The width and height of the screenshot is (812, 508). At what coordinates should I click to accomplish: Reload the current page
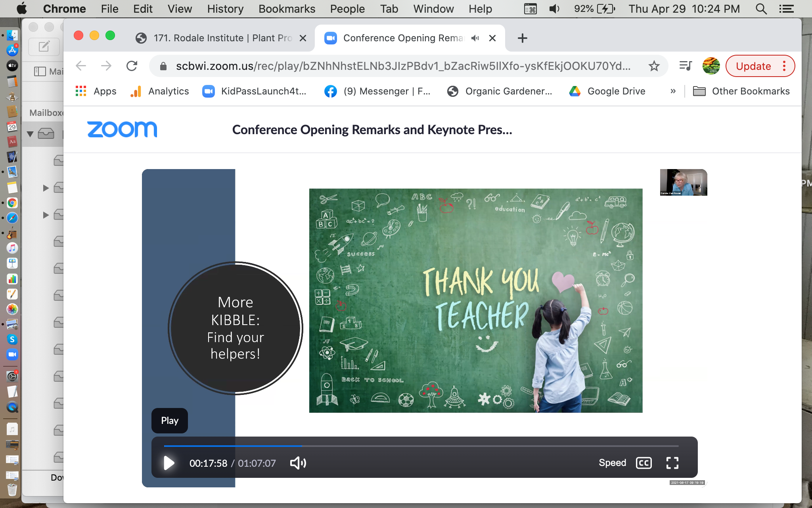132,66
